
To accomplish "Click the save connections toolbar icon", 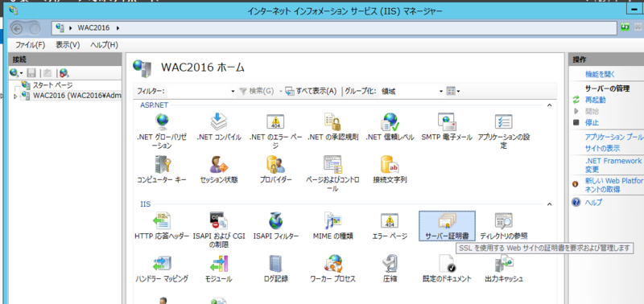I will pyautogui.click(x=31, y=73).
